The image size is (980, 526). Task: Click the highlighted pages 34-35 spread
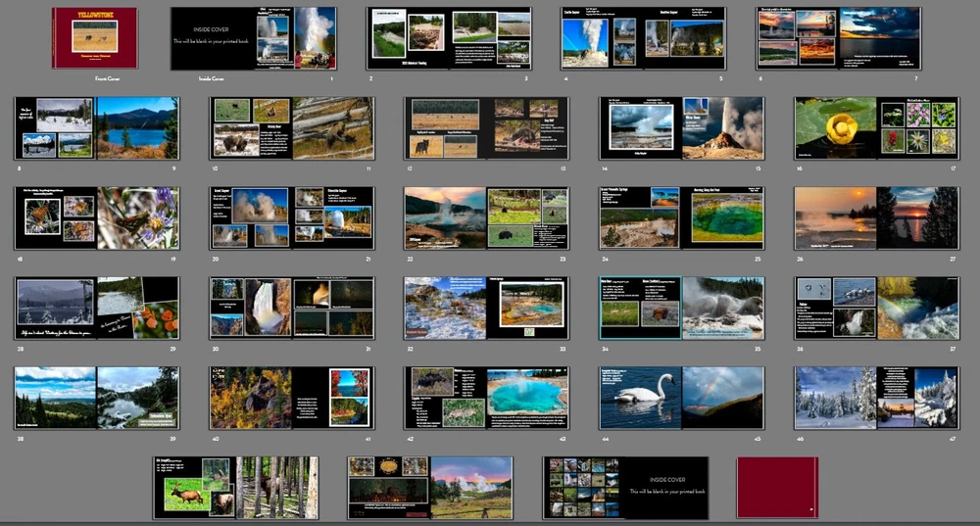(x=681, y=308)
